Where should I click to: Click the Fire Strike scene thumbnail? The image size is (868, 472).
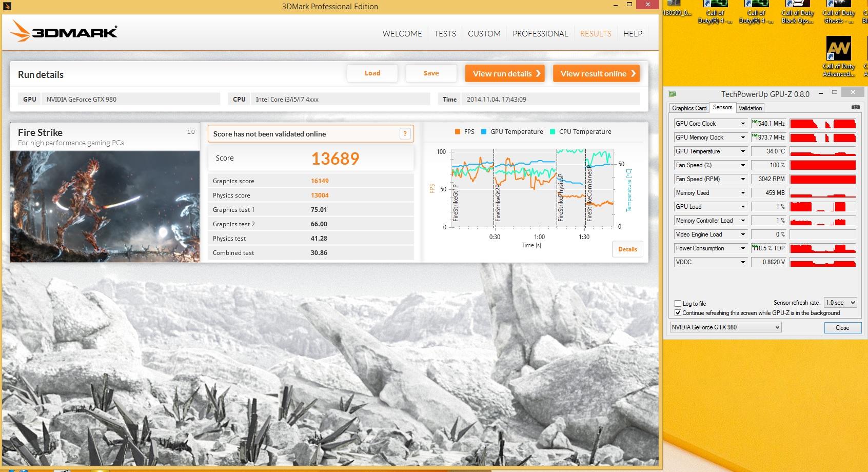coord(105,207)
